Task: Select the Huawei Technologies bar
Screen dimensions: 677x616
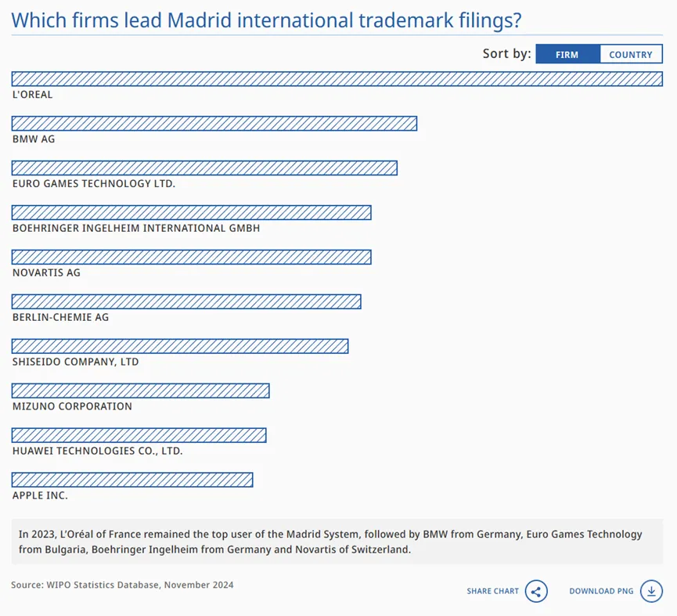Action: tap(139, 435)
